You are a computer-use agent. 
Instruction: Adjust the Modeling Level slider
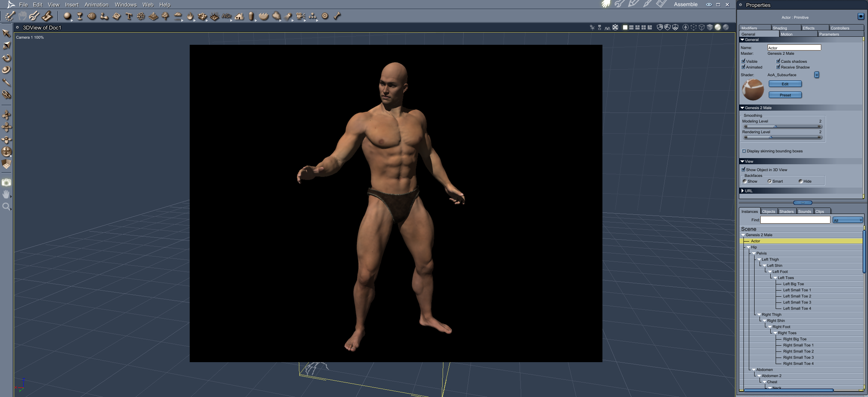click(783, 126)
